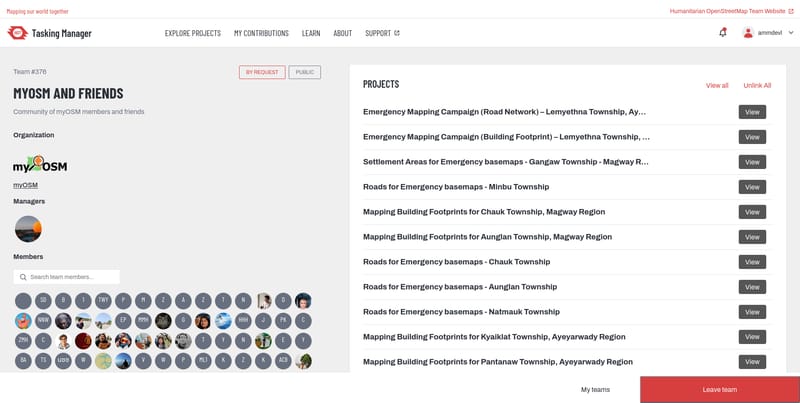
Task: Open the member avatar labeled J
Action: pyautogui.click(x=263, y=321)
